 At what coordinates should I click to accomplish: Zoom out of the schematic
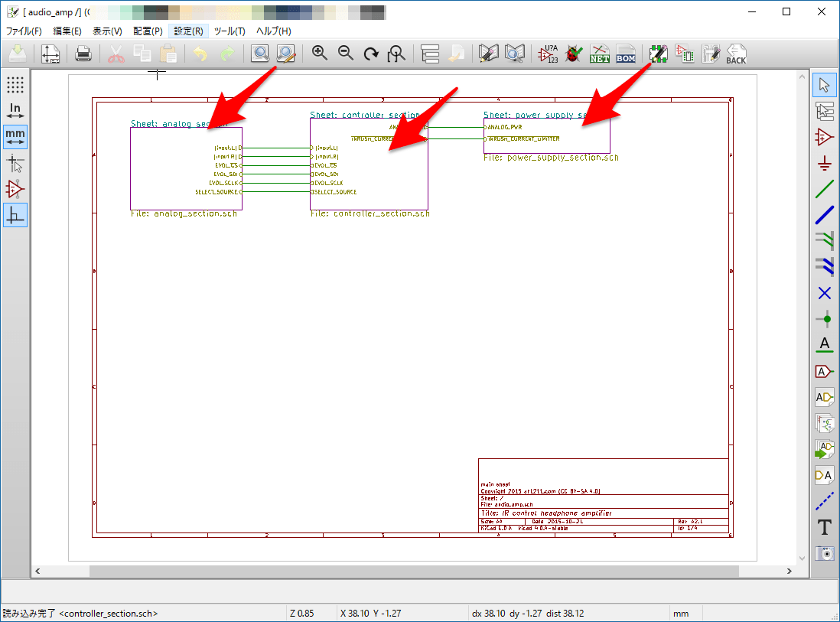point(346,54)
